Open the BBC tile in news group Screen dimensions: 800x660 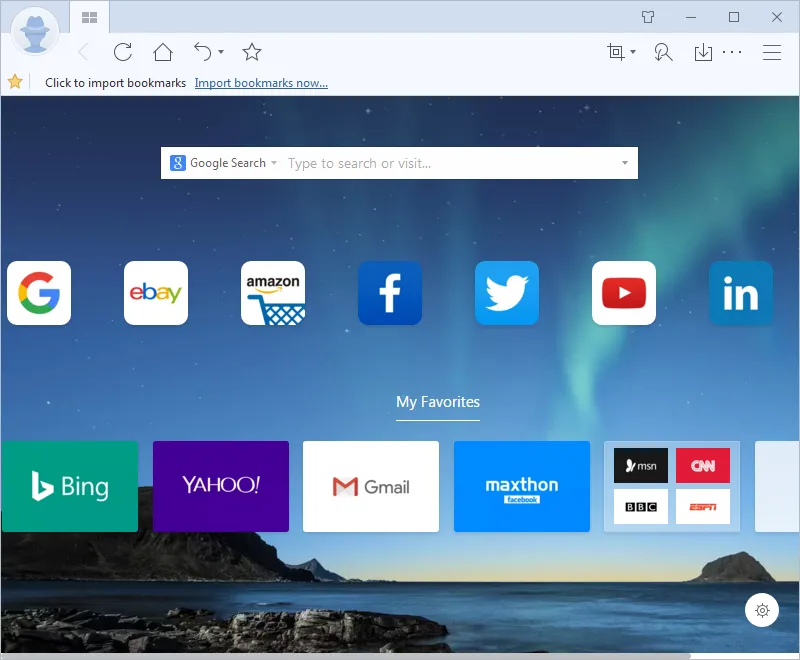(641, 506)
